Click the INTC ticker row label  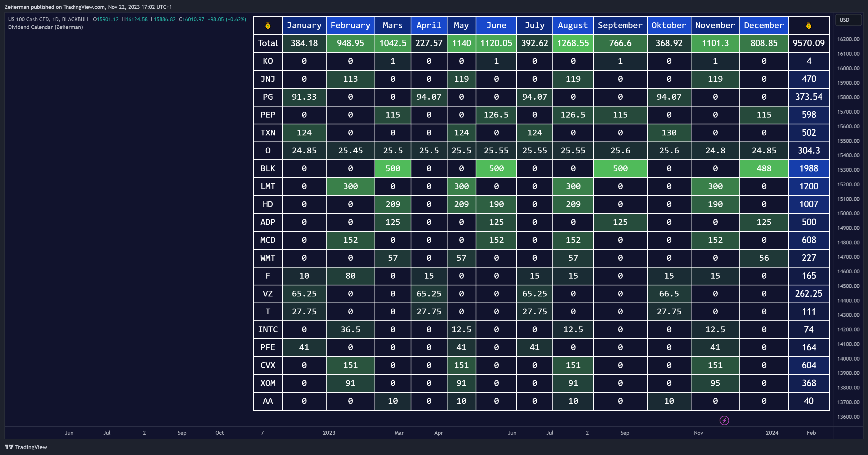pos(268,329)
